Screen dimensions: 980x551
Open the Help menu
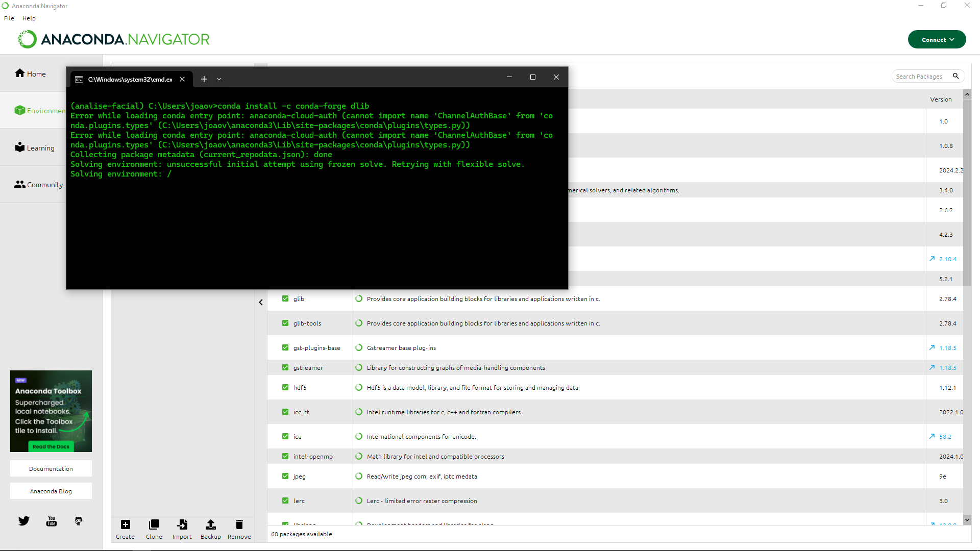pyautogui.click(x=29, y=18)
